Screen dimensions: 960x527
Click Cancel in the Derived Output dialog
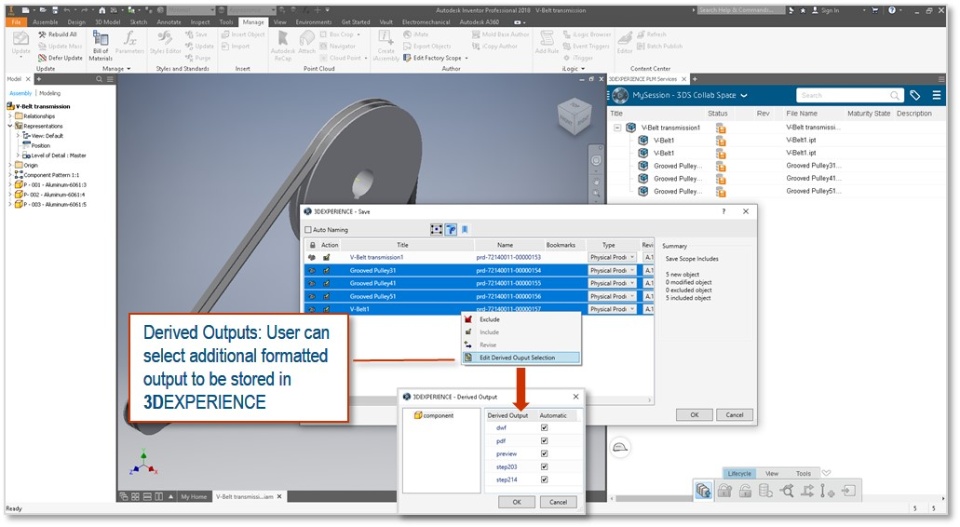tap(558, 502)
